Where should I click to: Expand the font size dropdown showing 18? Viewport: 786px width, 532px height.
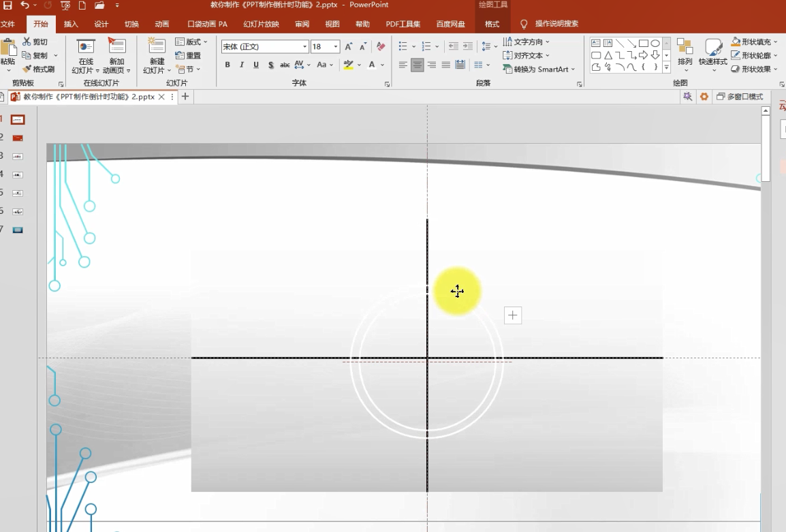335,46
